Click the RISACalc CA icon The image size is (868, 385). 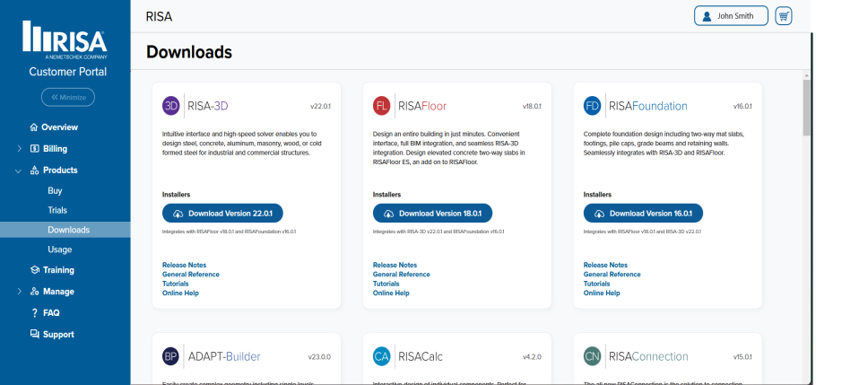click(x=382, y=356)
